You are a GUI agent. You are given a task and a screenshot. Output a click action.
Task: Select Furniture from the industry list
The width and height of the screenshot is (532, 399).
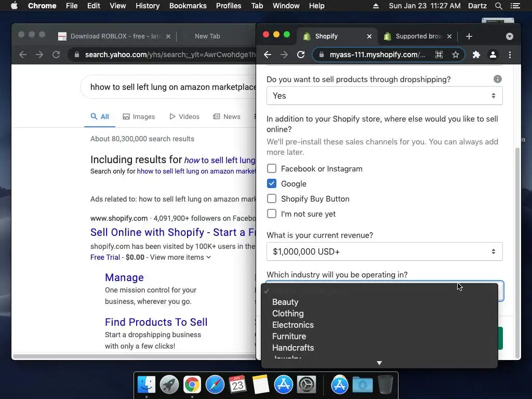coord(379,336)
